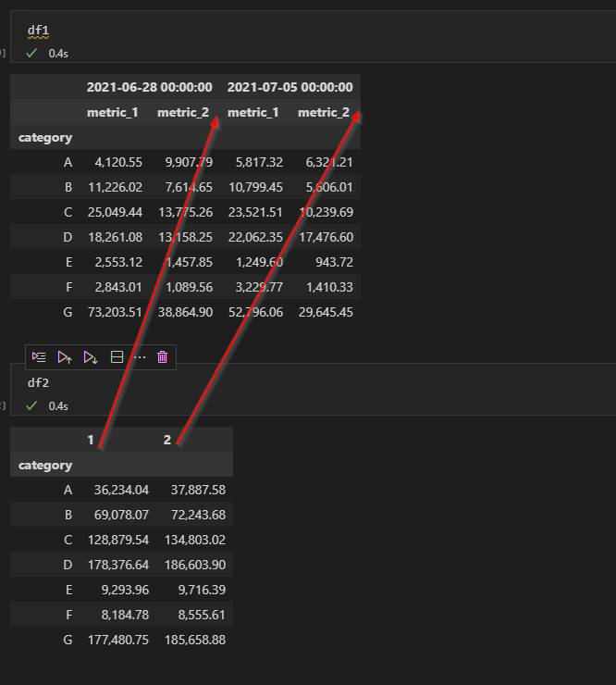Click value 23,521.51 in df1

255,212
